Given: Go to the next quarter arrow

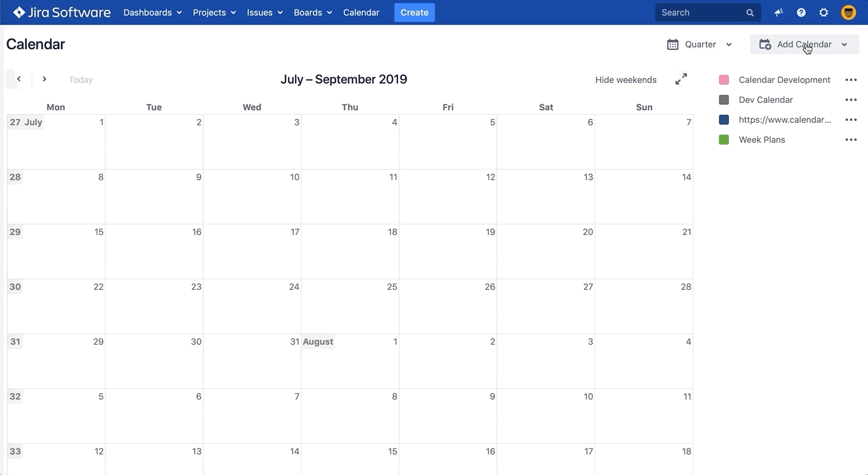Looking at the screenshot, I should pos(44,79).
